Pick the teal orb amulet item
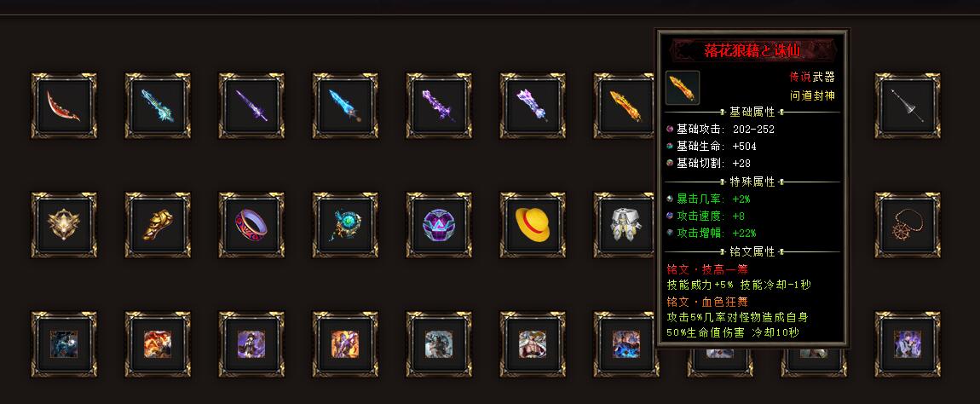This screenshot has height=404, width=980. [x=345, y=225]
